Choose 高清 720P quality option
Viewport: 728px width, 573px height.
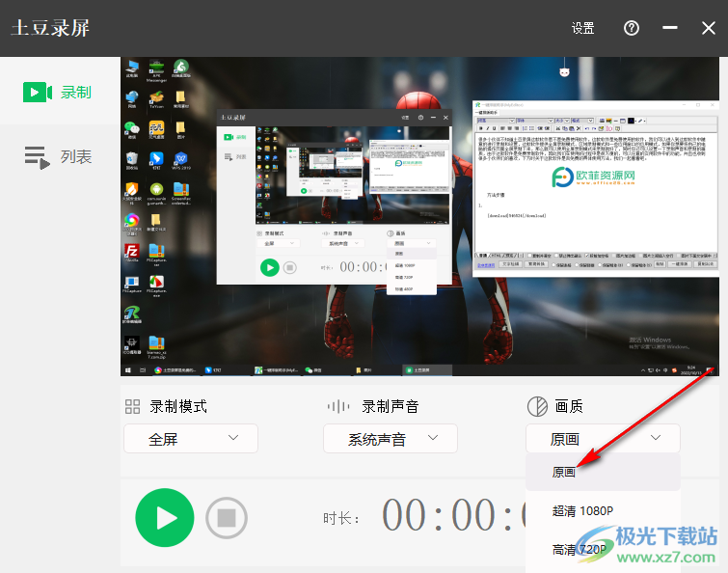click(603, 550)
